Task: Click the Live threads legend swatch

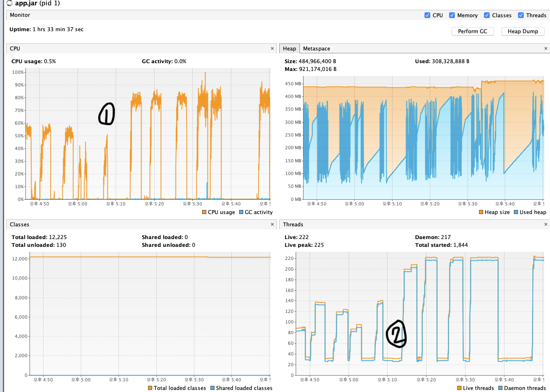Action: [459, 388]
